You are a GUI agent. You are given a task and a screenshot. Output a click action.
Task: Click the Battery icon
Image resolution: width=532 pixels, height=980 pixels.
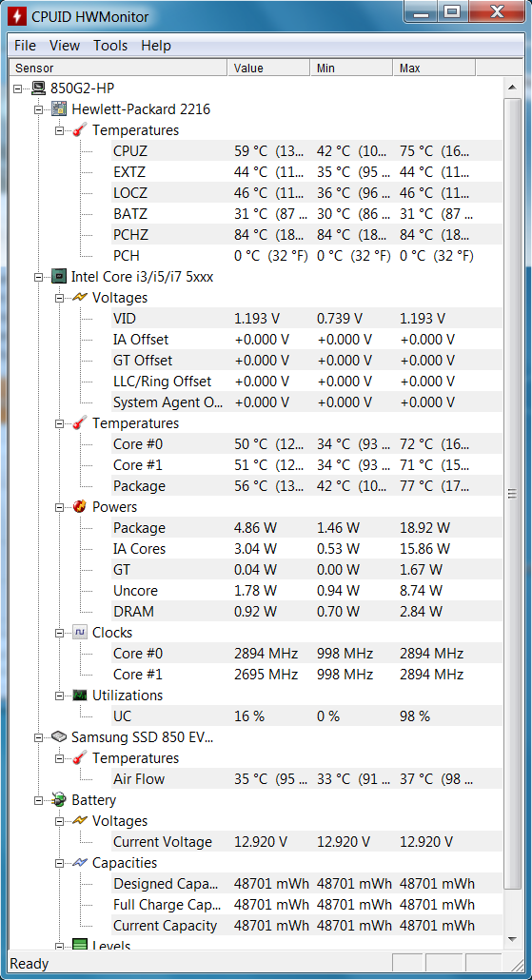click(x=59, y=800)
